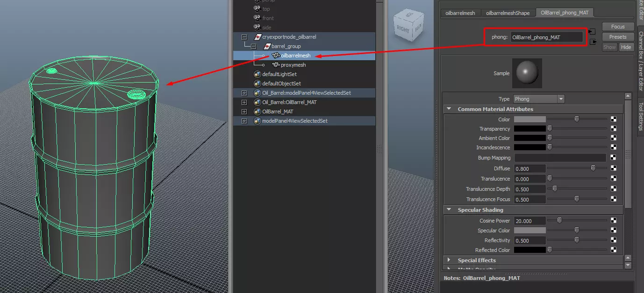The height and width of the screenshot is (293, 644).
Task: Click the Specular Color swatch
Action: pyautogui.click(x=530, y=230)
